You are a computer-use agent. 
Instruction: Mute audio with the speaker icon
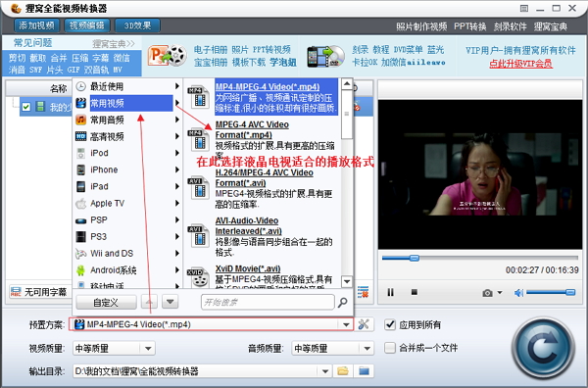click(519, 292)
